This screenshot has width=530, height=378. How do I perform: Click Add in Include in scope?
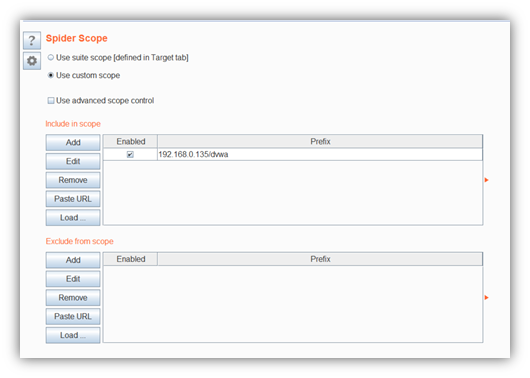73,142
